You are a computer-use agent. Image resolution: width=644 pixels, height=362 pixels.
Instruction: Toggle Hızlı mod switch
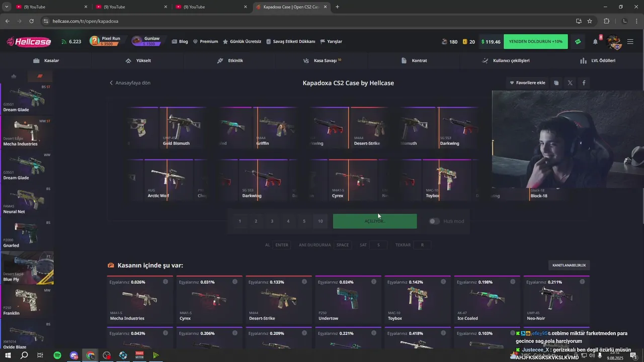434,221
